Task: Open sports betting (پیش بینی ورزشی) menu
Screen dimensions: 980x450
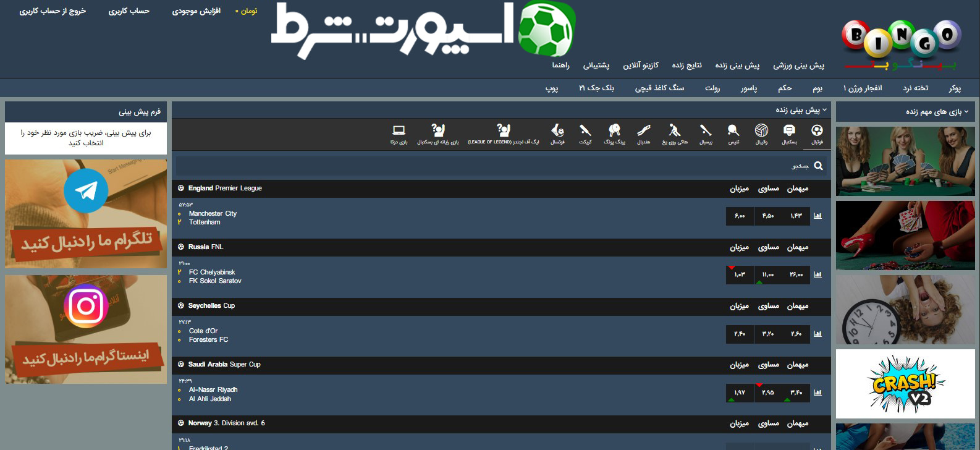Action: [x=799, y=65]
